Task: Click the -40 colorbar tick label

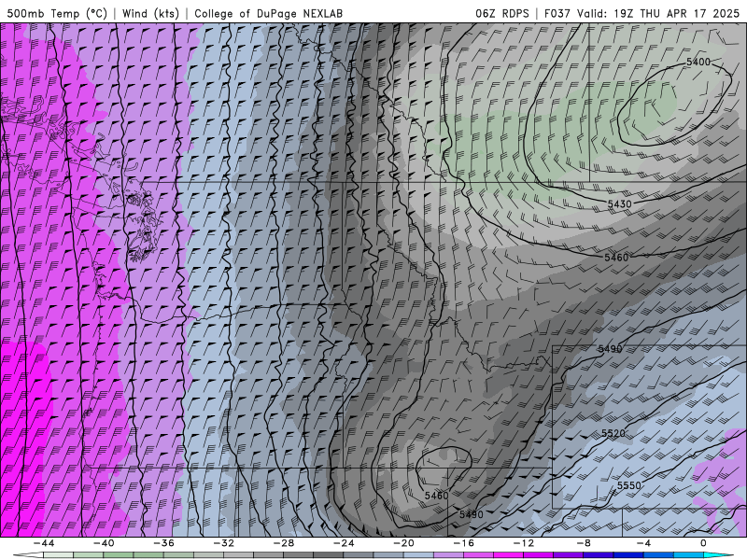Action: (x=104, y=543)
